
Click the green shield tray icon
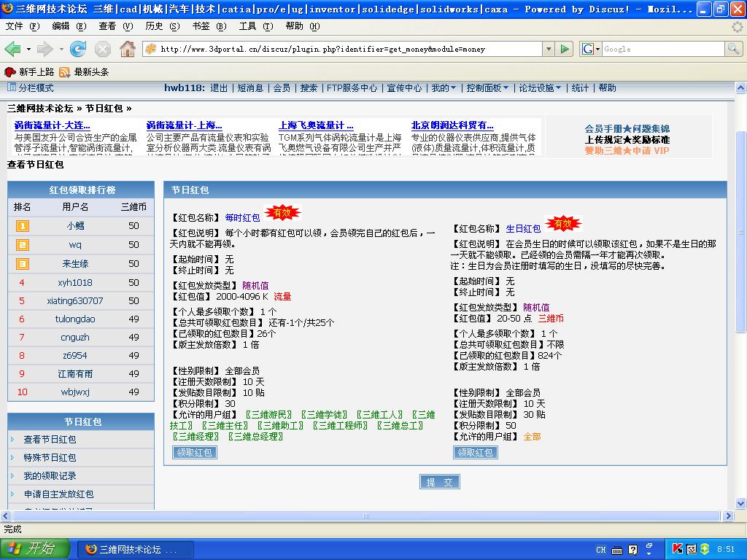pos(705,549)
